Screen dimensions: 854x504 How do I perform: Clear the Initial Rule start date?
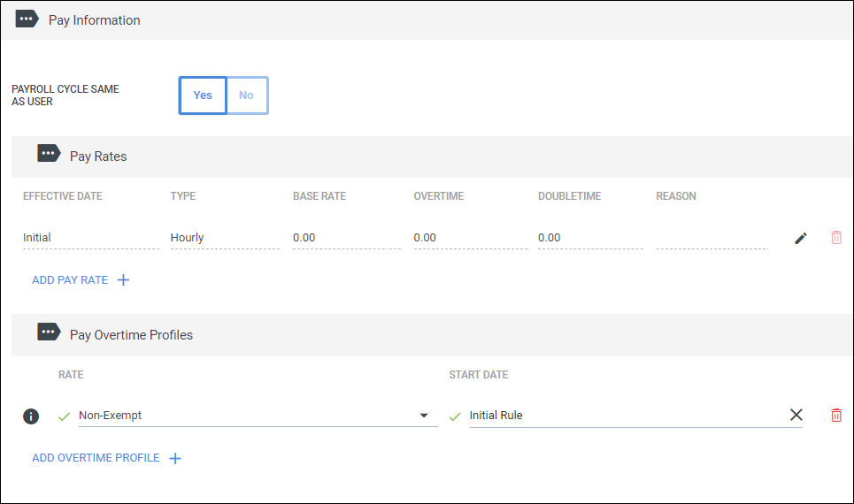coord(796,415)
